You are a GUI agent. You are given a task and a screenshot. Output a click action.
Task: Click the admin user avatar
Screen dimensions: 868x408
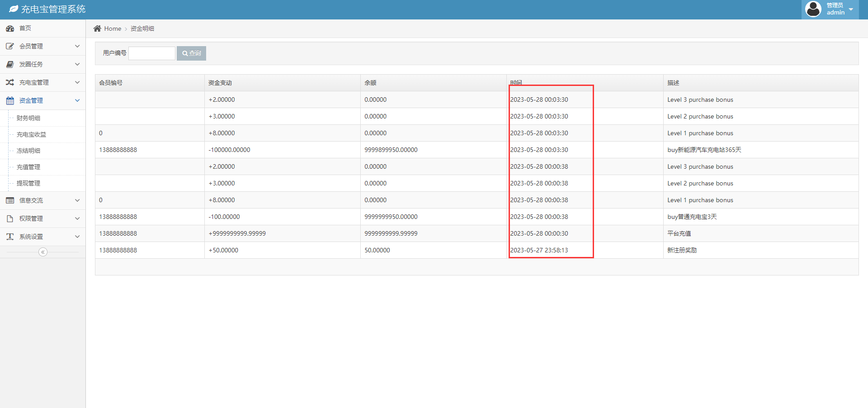pyautogui.click(x=813, y=9)
